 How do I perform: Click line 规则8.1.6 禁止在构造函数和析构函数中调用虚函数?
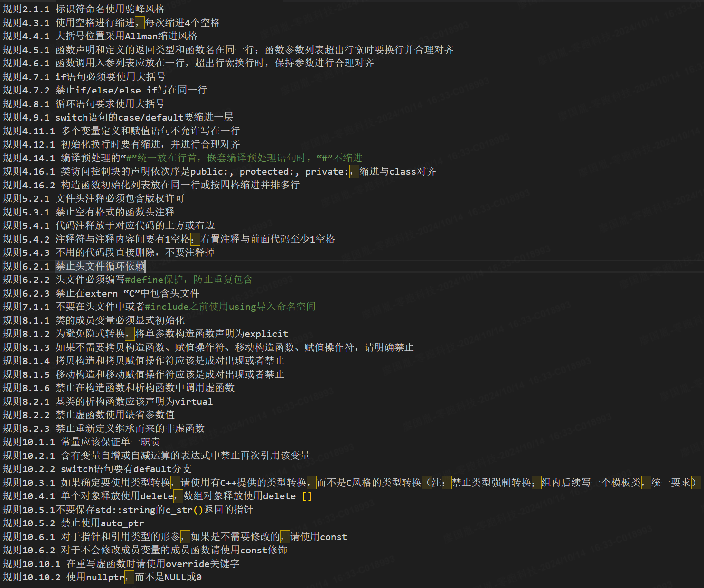[119, 388]
